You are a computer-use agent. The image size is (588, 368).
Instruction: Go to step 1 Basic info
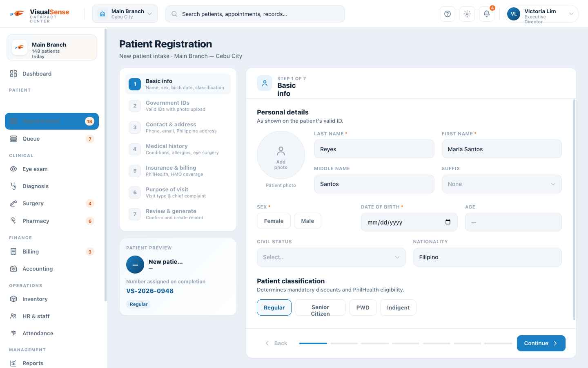[178, 84]
